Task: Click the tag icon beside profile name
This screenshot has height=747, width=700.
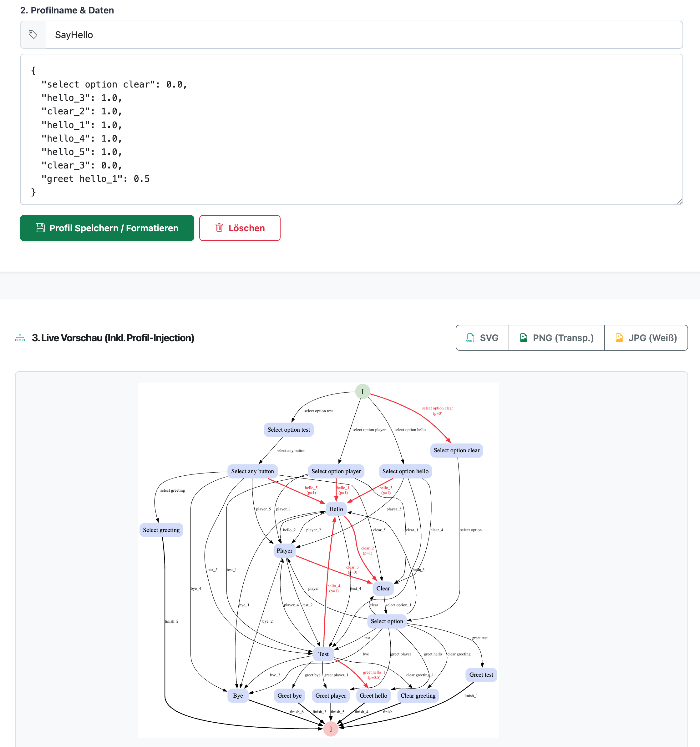Action: pyautogui.click(x=33, y=35)
